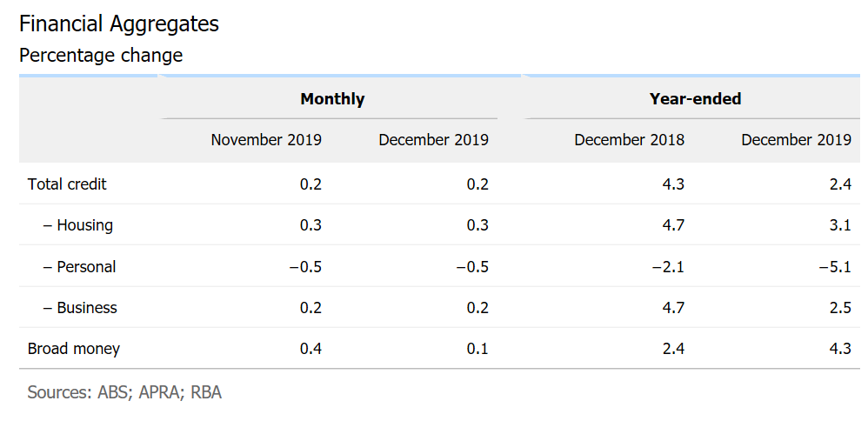Click the "Percentage change" subtitle
This screenshot has width=868, height=421.
(x=101, y=56)
